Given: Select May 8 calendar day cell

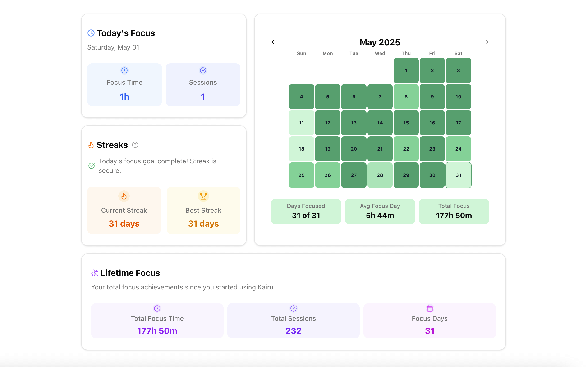Looking at the screenshot, I should pyautogui.click(x=406, y=96).
